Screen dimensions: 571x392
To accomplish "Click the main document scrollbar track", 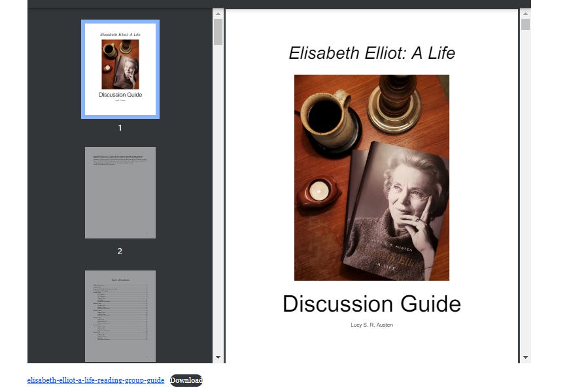I will point(525,196).
